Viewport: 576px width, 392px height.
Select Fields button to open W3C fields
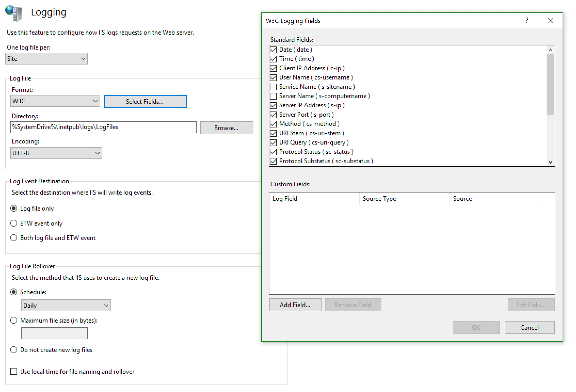click(x=144, y=101)
